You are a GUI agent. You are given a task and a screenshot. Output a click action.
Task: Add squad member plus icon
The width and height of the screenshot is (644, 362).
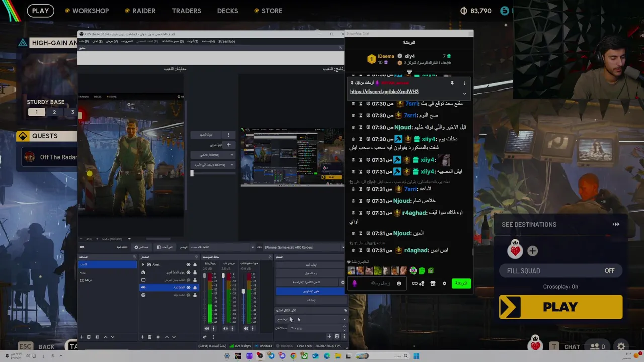coord(532,250)
